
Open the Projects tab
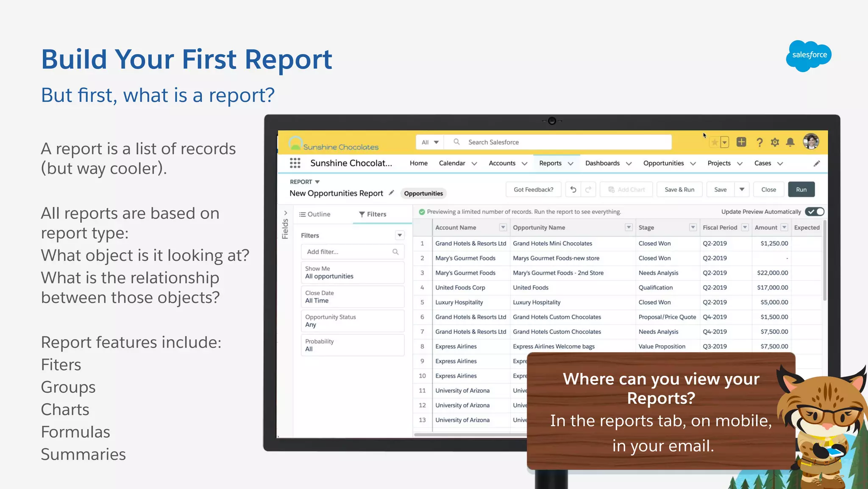click(x=719, y=163)
